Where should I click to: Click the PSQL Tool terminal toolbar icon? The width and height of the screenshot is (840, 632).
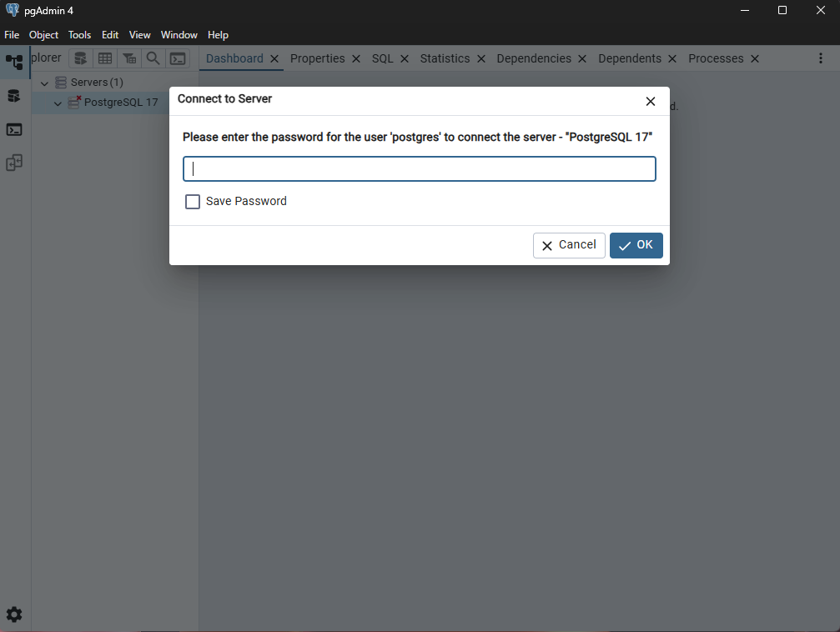[178, 58]
